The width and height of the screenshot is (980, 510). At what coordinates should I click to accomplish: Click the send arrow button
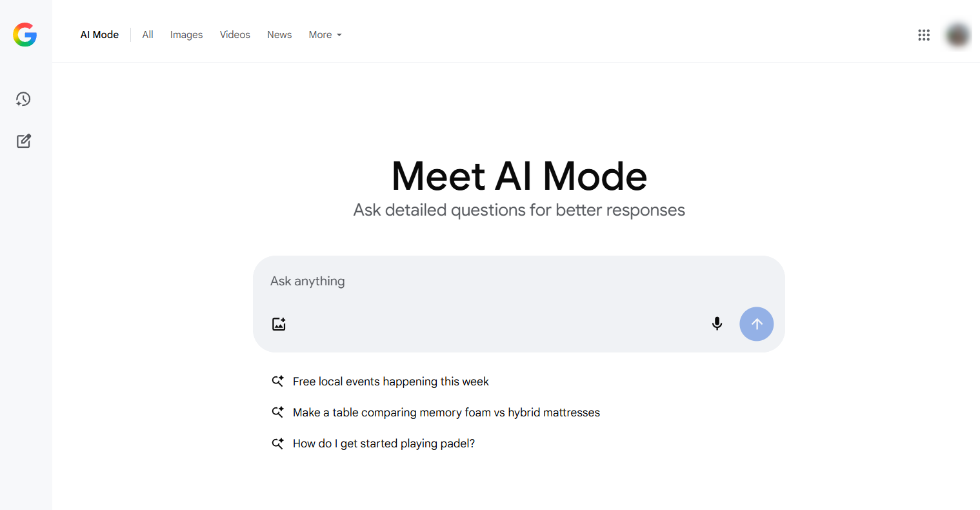pyautogui.click(x=757, y=324)
